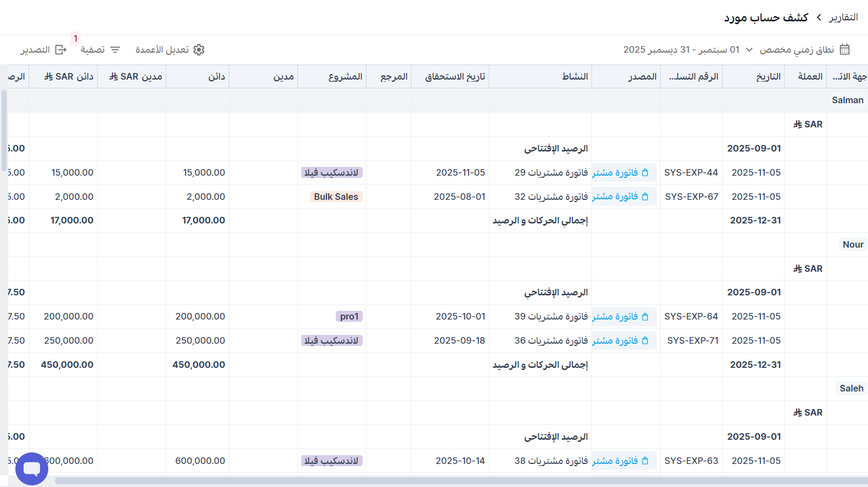
Task: Click due date 2025-08-01
Action: click(x=459, y=197)
